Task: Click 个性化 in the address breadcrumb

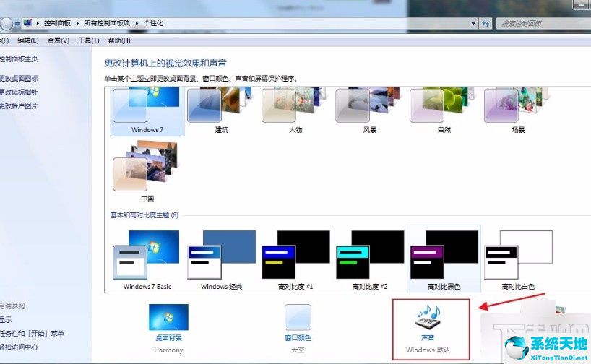Action: pyautogui.click(x=153, y=23)
